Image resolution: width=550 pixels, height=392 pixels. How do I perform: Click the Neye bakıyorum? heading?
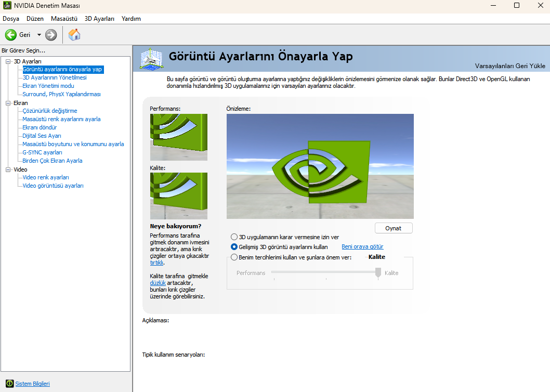pos(176,226)
